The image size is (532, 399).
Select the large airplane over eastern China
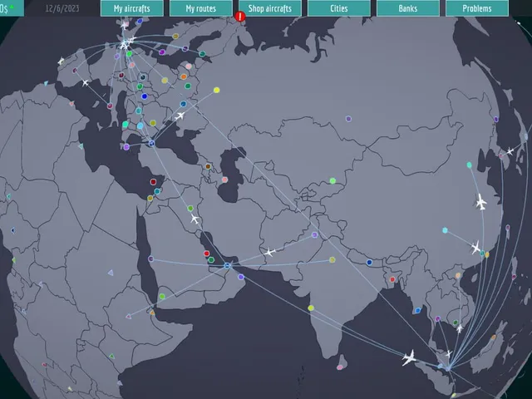481,202
